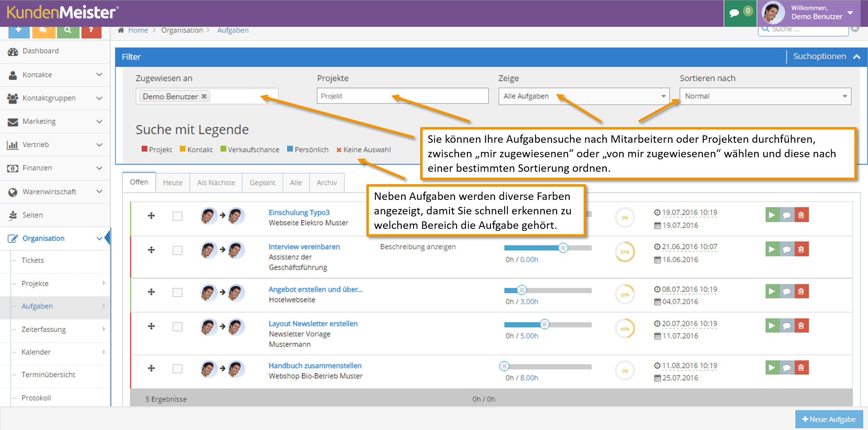Open the Alle Aufgaben dropdown
The width and height of the screenshot is (868, 430).
point(584,96)
